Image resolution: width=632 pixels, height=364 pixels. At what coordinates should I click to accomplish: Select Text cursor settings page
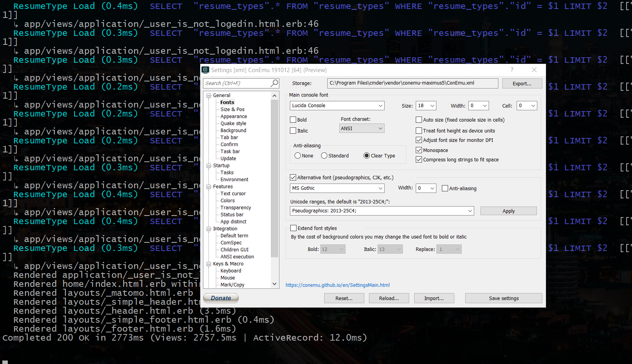(x=233, y=194)
